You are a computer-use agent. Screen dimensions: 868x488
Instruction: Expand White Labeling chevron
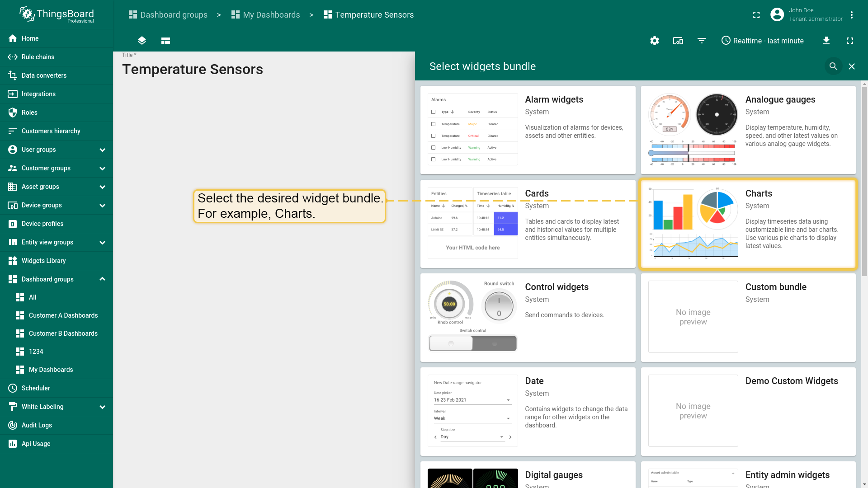pyautogui.click(x=102, y=407)
